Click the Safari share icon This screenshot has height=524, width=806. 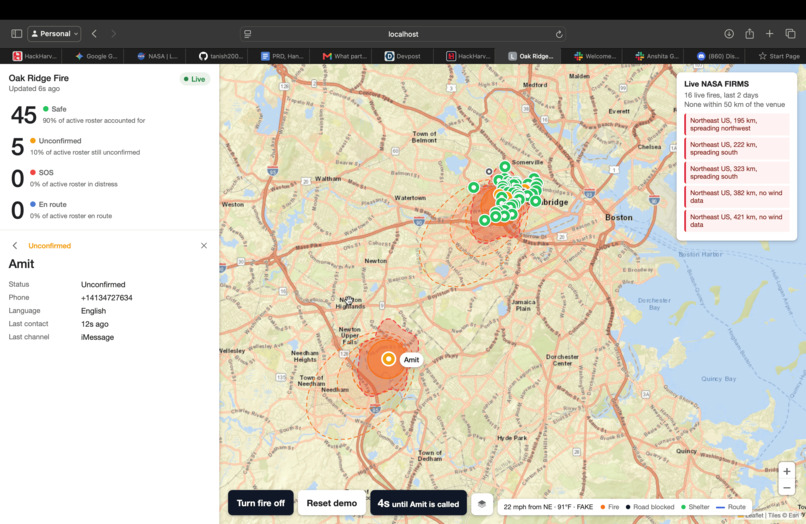point(749,33)
